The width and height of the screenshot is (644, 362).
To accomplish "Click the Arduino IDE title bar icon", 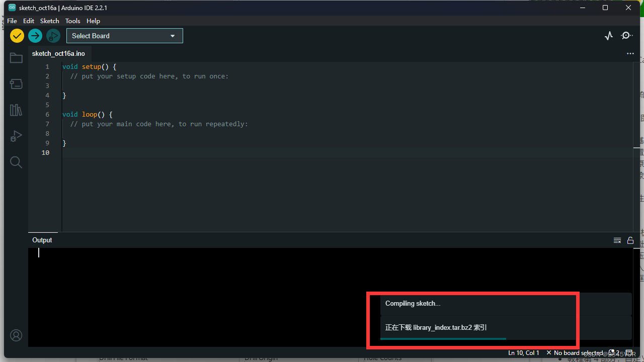I will pyautogui.click(x=12, y=8).
